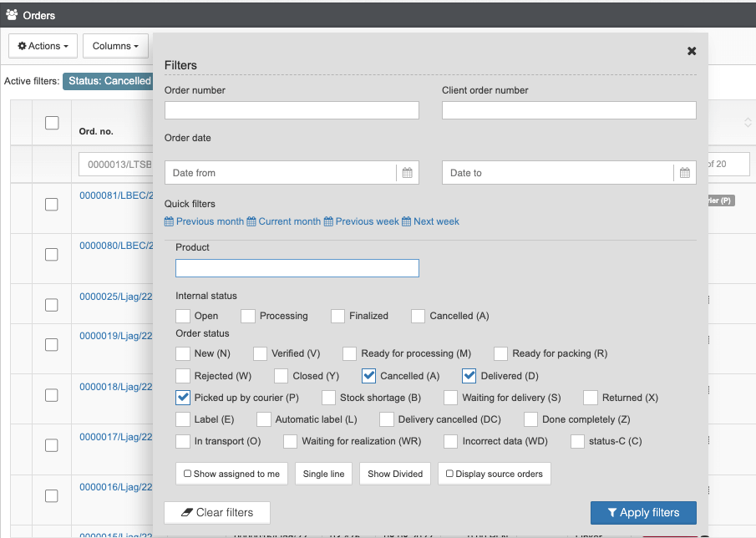
Task: Select the row checkbox for order 0000081/LBEC
Action: point(52,205)
